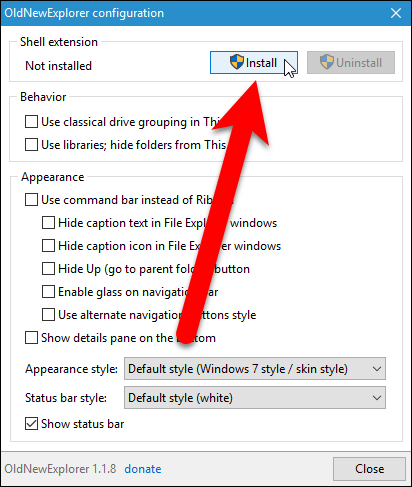Uncheck Show status bar
The width and height of the screenshot is (412, 487).
point(31,424)
